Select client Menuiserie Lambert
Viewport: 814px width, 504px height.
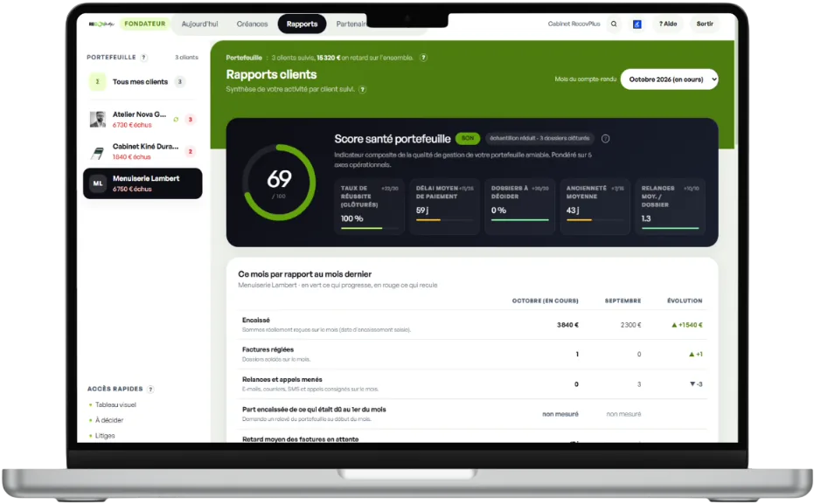[143, 183]
